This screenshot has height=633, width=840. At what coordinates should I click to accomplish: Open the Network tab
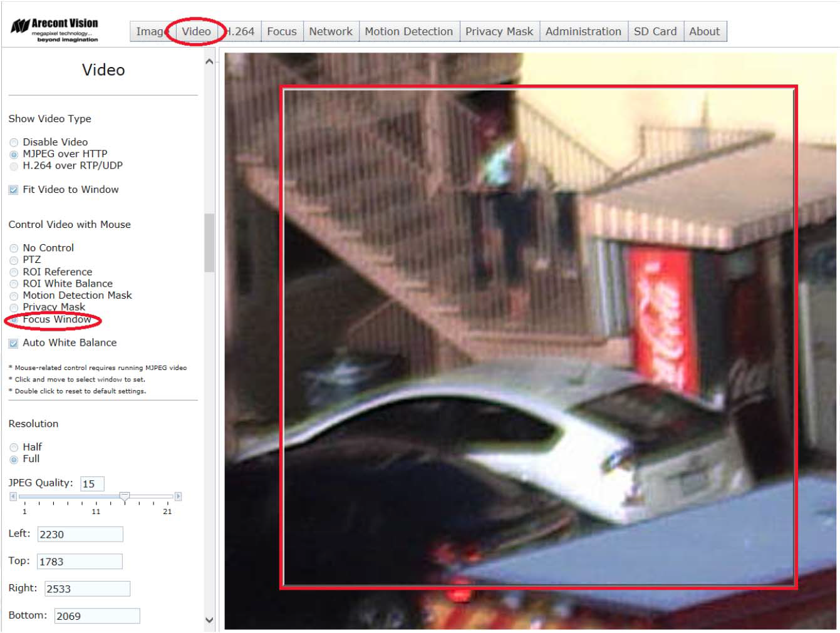pyautogui.click(x=331, y=31)
